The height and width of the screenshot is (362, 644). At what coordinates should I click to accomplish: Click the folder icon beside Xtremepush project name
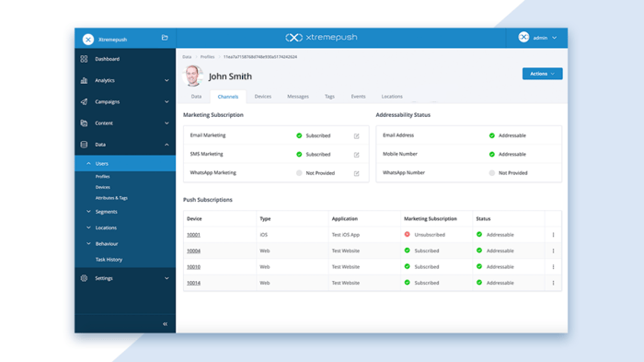(165, 38)
